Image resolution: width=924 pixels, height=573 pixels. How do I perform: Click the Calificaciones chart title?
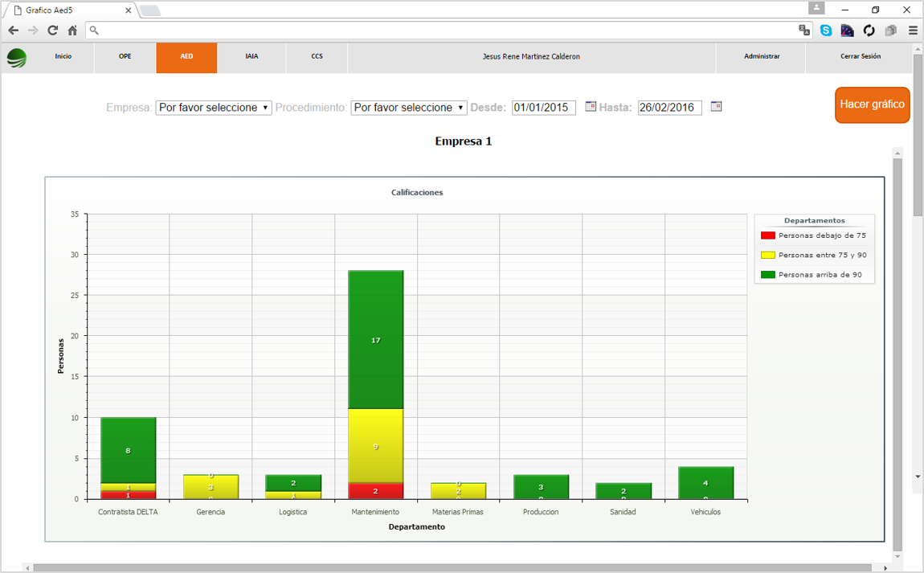(417, 192)
